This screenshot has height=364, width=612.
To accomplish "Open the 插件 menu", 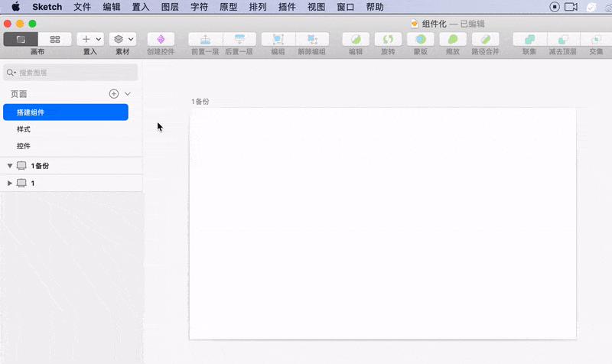I will click(288, 7).
